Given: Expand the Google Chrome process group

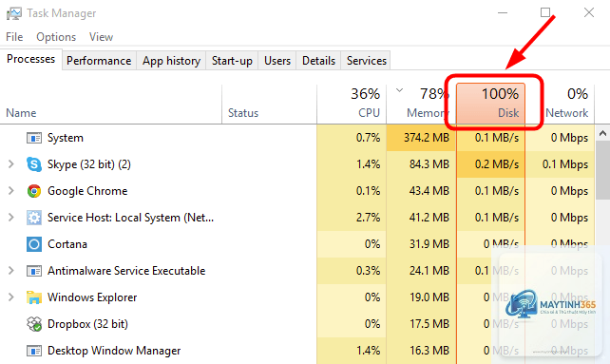Looking at the screenshot, I should pyautogui.click(x=10, y=191).
